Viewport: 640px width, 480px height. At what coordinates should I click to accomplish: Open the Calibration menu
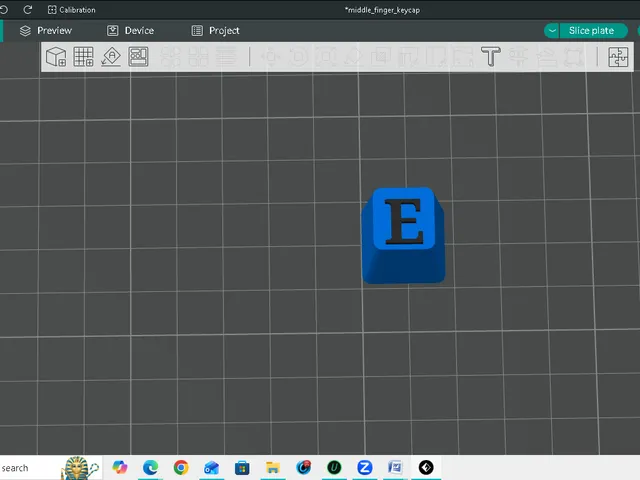point(71,10)
